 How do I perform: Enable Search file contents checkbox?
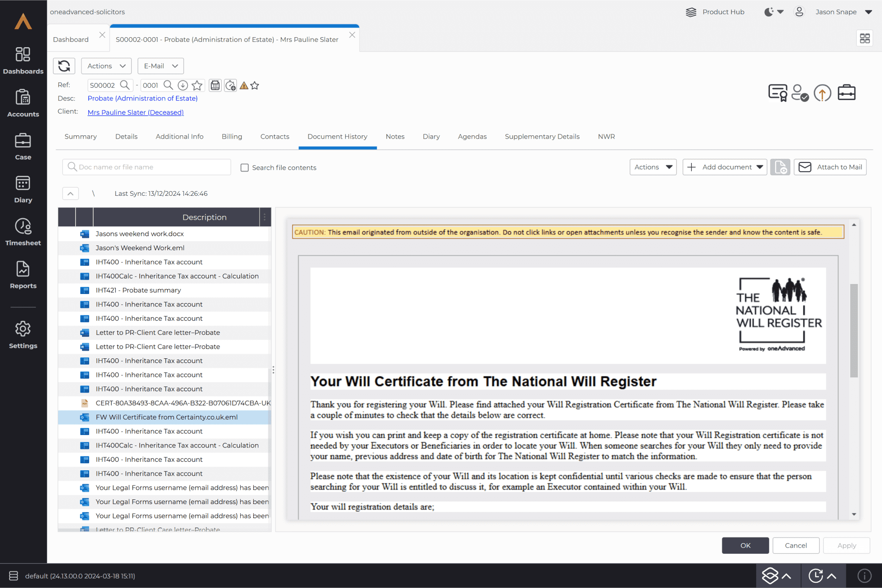click(x=245, y=167)
